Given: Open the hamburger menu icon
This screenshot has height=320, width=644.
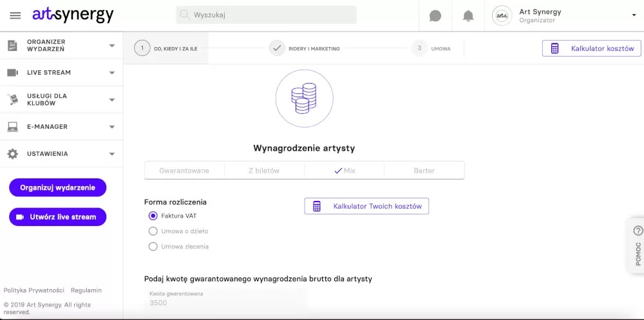Looking at the screenshot, I should click(x=15, y=15).
